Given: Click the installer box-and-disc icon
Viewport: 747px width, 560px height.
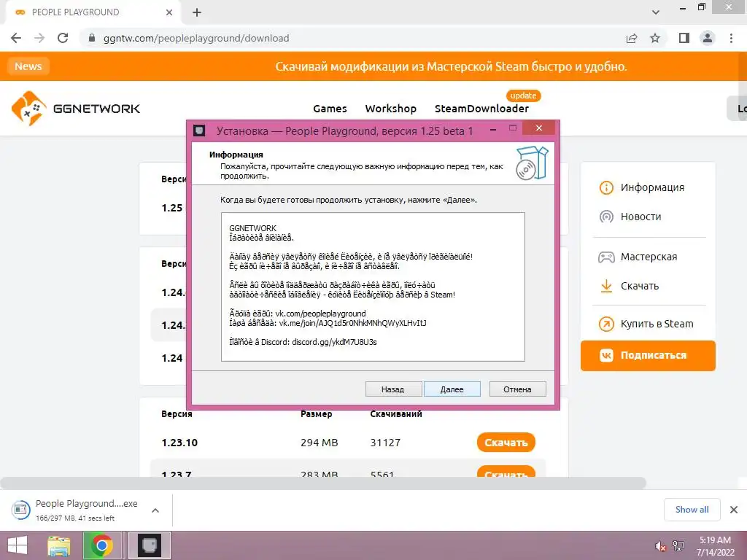Looking at the screenshot, I should click(x=532, y=163).
